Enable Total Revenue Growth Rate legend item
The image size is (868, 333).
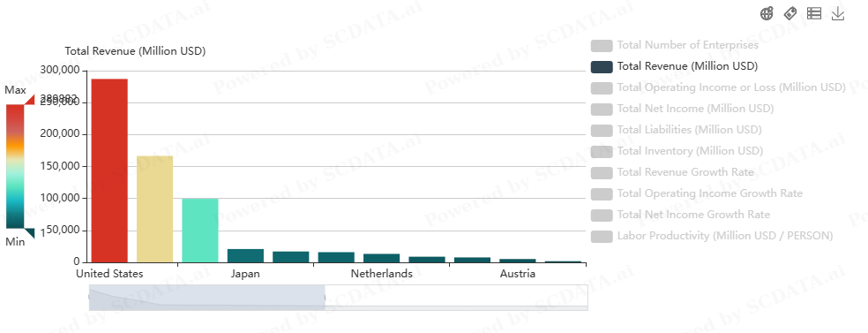(x=685, y=172)
